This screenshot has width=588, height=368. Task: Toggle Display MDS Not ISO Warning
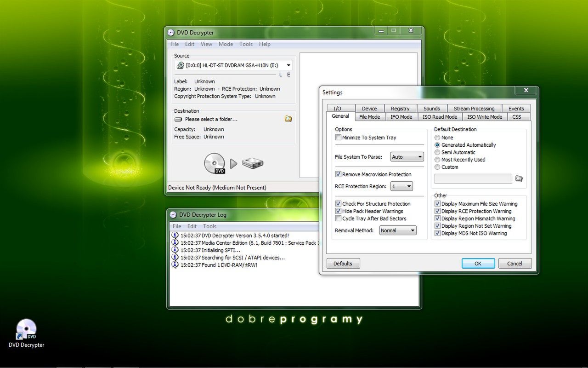(438, 233)
